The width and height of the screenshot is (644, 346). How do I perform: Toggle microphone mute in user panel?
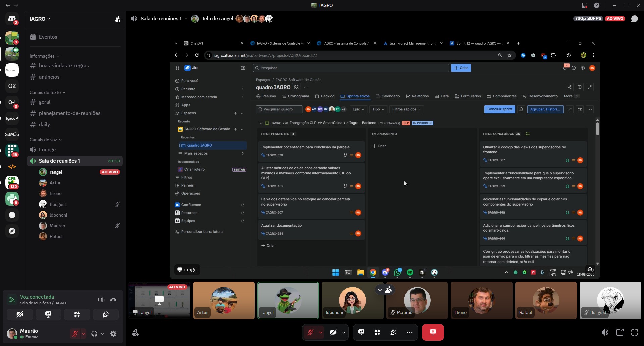[x=75, y=334]
